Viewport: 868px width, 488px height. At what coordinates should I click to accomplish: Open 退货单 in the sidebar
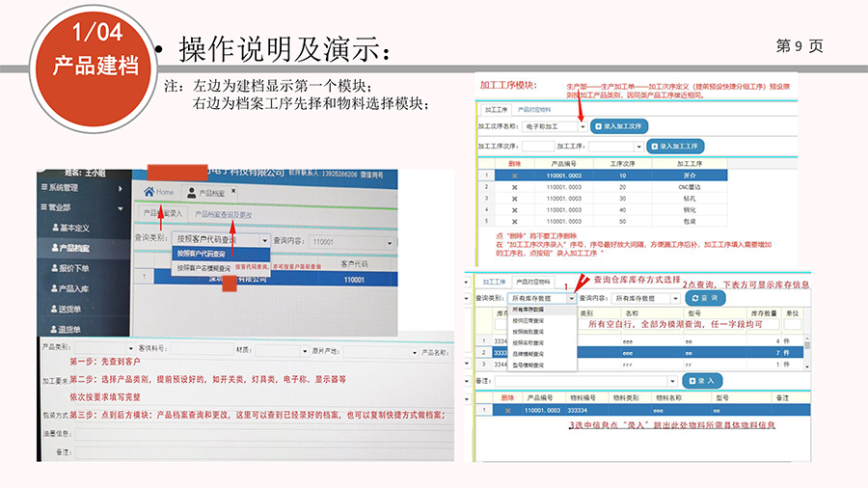point(67,329)
